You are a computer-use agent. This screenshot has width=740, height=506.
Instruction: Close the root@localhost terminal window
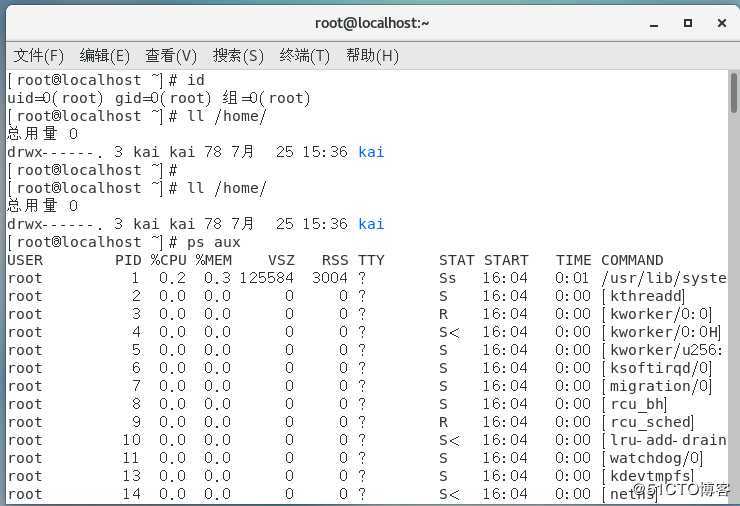[x=722, y=23]
